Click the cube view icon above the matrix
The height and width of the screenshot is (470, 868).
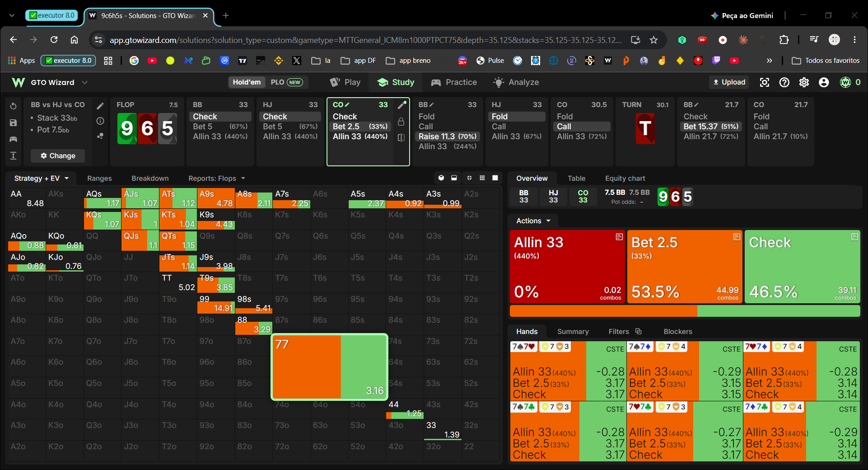click(441, 178)
